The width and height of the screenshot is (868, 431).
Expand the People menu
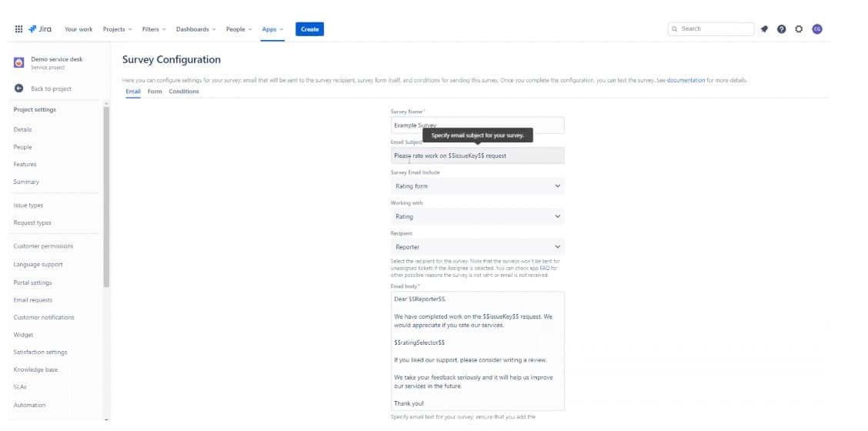click(239, 29)
